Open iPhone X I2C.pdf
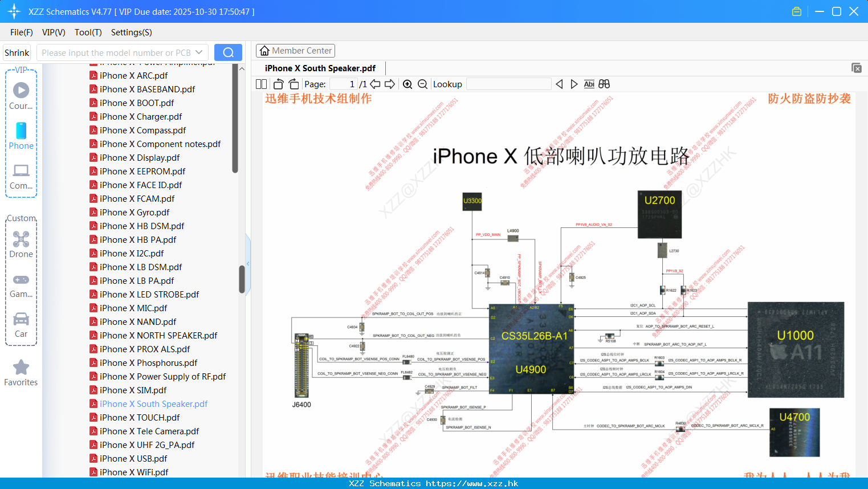 (132, 253)
